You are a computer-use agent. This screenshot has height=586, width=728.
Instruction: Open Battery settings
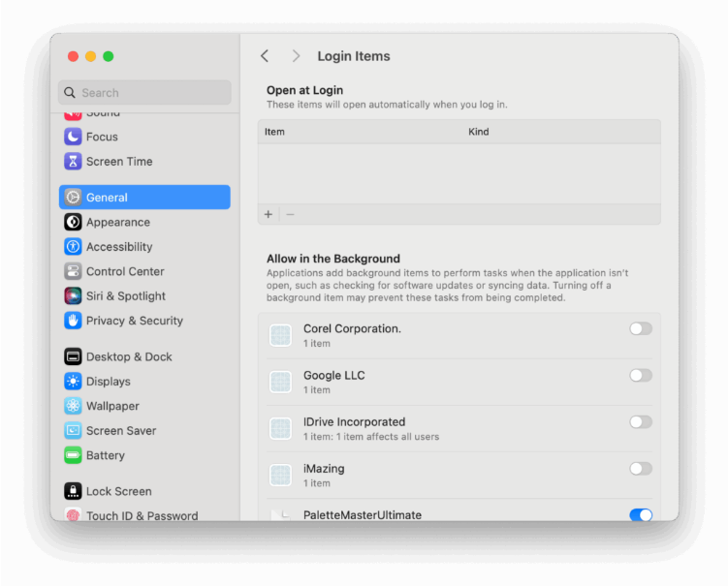pyautogui.click(x=144, y=455)
